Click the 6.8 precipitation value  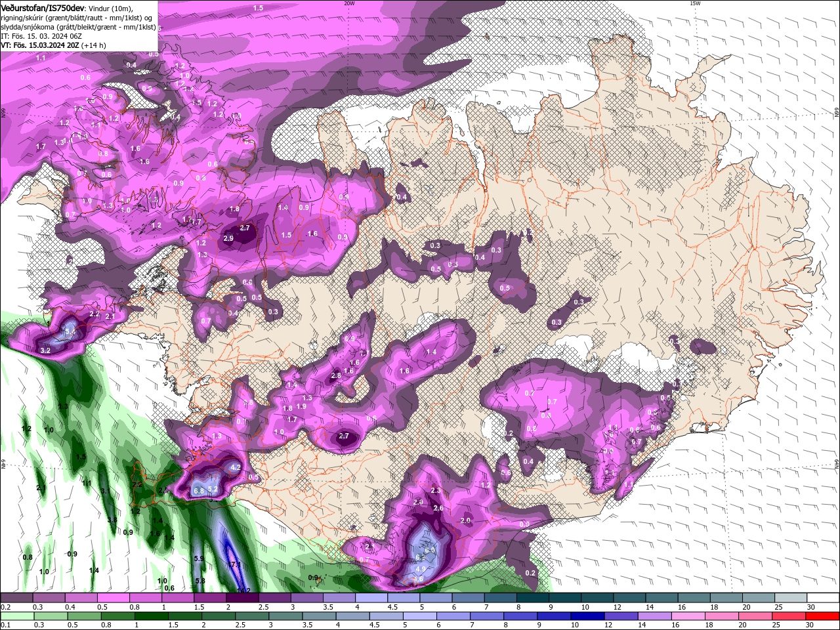pos(199,491)
